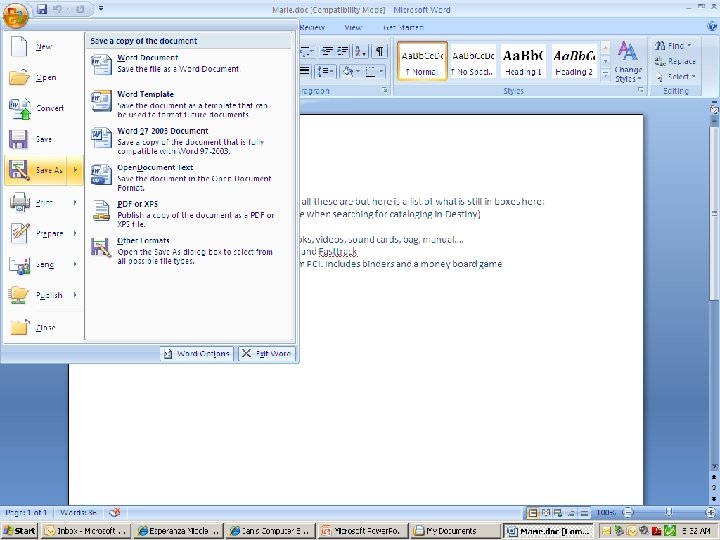
Task: Click the zoom slider handle
Action: click(669, 512)
